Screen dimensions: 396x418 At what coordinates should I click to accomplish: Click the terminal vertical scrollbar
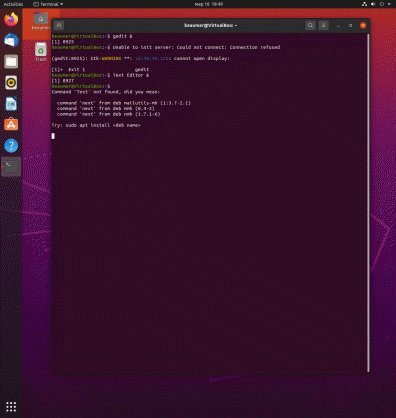click(x=368, y=203)
